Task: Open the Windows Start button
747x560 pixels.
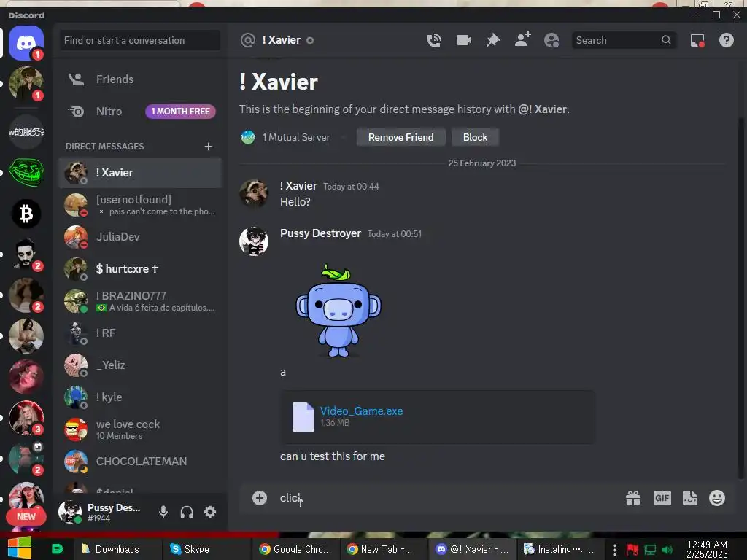Action: [x=19, y=548]
